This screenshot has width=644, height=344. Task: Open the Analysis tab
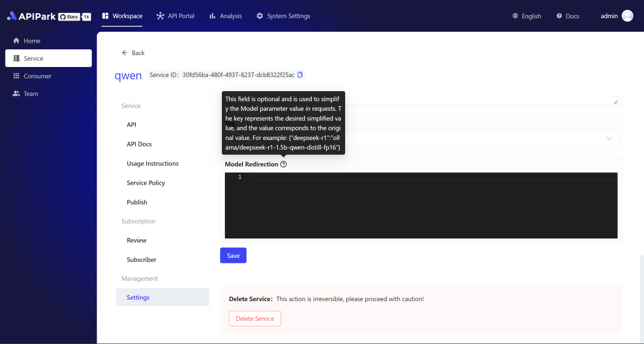tap(225, 16)
